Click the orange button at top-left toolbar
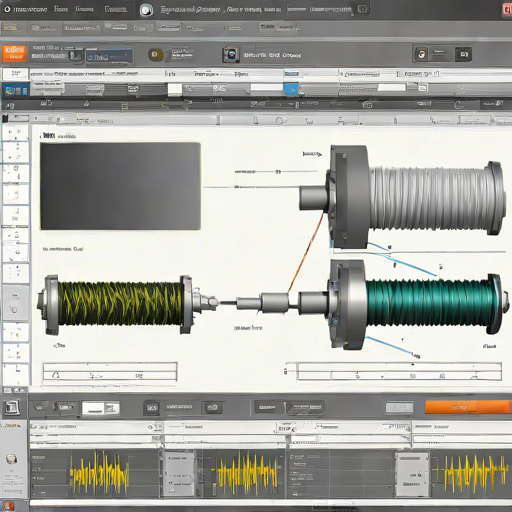The width and height of the screenshot is (512, 512). (x=14, y=54)
